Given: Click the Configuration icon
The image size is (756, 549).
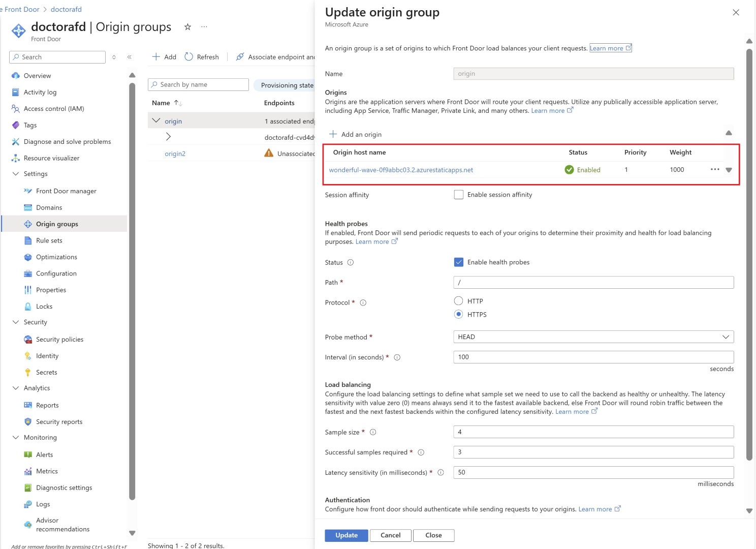Looking at the screenshot, I should pos(28,273).
